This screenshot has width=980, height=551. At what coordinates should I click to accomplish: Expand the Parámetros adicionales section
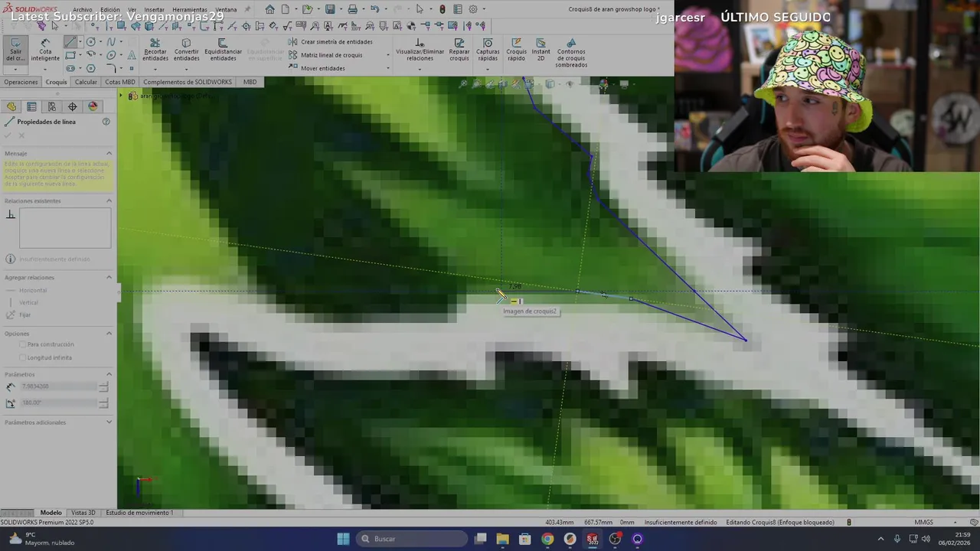tap(109, 422)
